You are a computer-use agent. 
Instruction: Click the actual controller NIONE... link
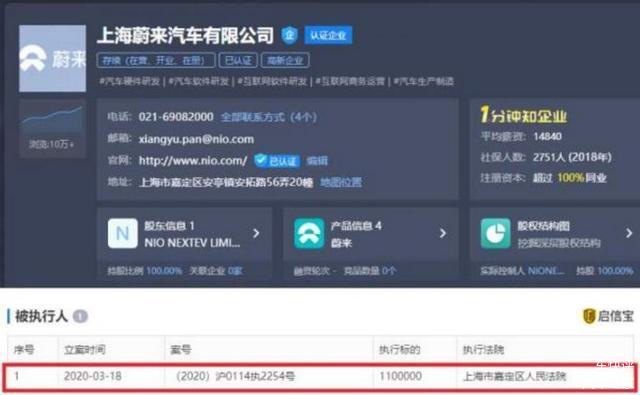pyautogui.click(x=546, y=271)
